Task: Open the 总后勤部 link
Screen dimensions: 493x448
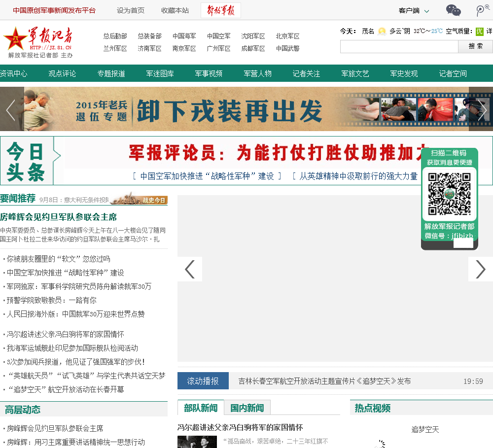Action: [115, 36]
